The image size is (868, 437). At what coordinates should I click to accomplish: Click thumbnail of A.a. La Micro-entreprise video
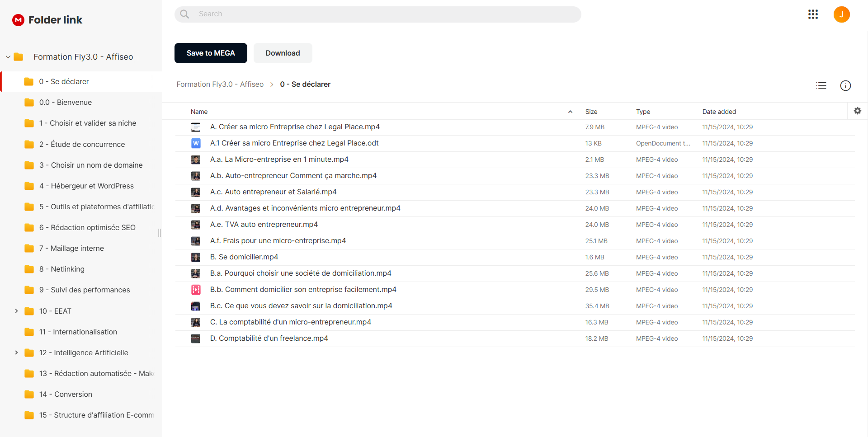(x=196, y=160)
